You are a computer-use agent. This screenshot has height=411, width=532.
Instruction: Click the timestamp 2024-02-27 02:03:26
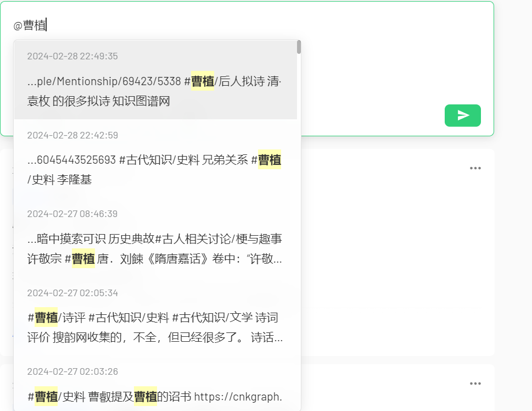click(x=72, y=371)
